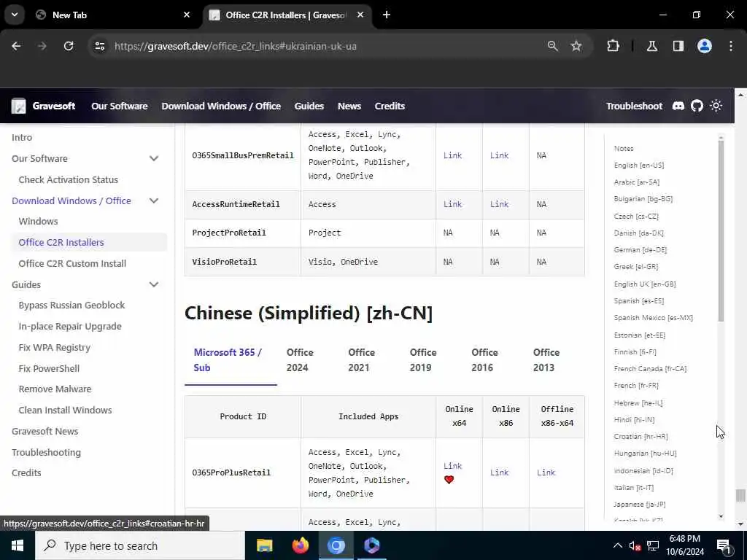Image resolution: width=747 pixels, height=560 pixels.
Task: Click the table of contents scrollbar thumb
Action: (x=721, y=230)
